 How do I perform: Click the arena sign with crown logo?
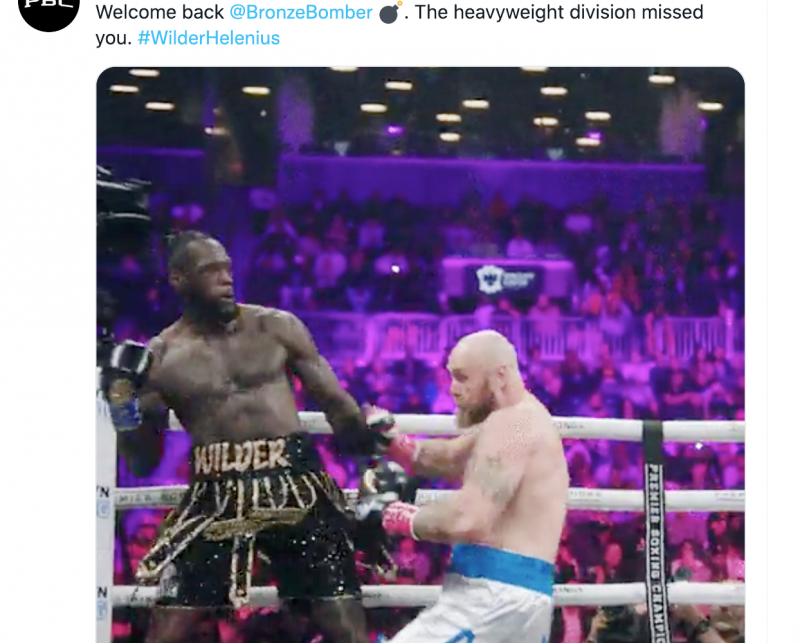pyautogui.click(x=507, y=279)
